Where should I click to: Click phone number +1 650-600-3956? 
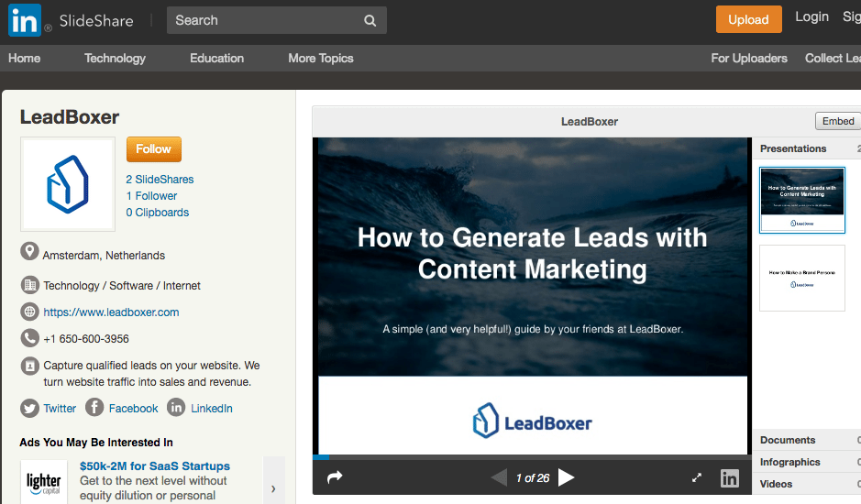coord(86,339)
